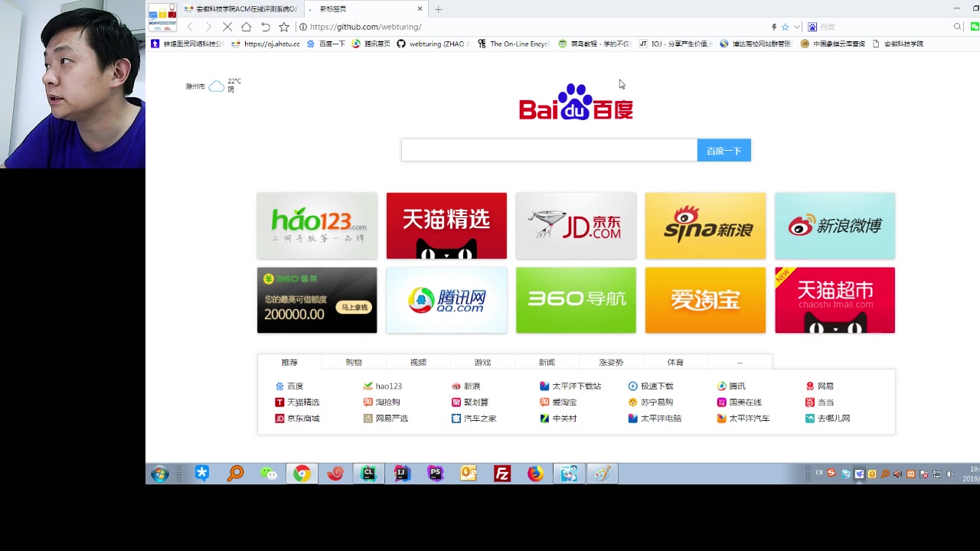Screen dimensions: 980x551
Task: Click the lightning speed-mode icon in the address bar
Action: [x=774, y=27]
